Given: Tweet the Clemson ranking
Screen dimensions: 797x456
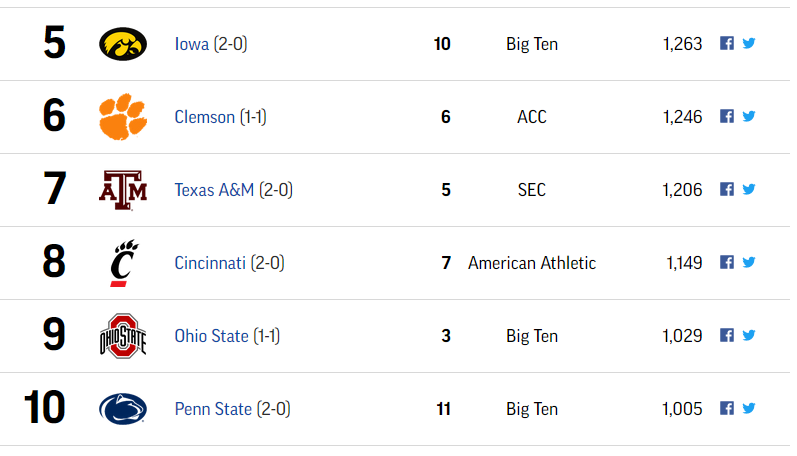Looking at the screenshot, I should 748,116.
